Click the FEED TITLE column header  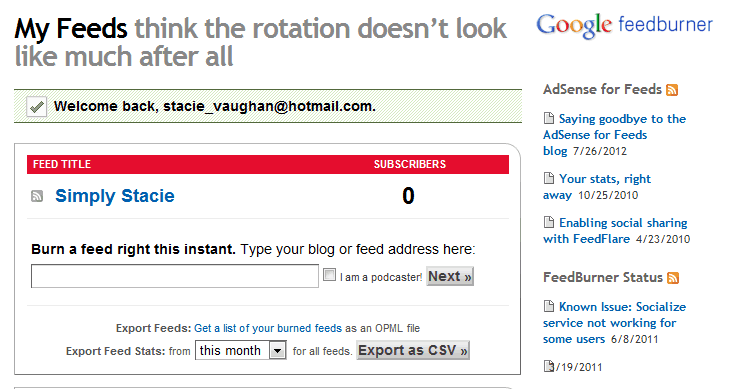(62, 164)
